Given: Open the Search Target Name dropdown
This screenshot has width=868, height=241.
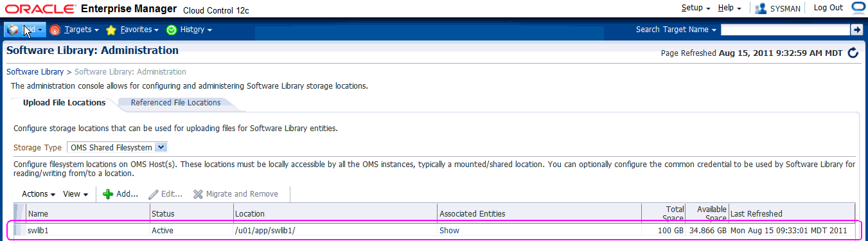Looking at the screenshot, I should pyautogui.click(x=677, y=30).
